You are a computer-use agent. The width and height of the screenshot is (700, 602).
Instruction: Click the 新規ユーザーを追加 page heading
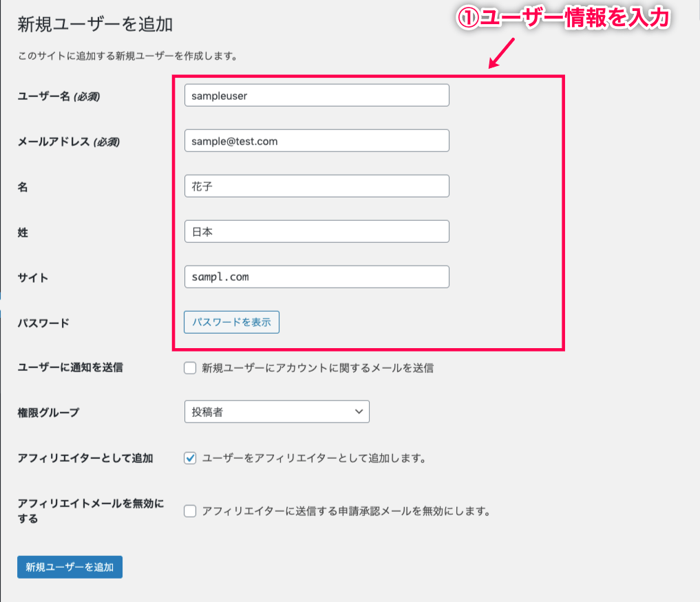tap(95, 24)
